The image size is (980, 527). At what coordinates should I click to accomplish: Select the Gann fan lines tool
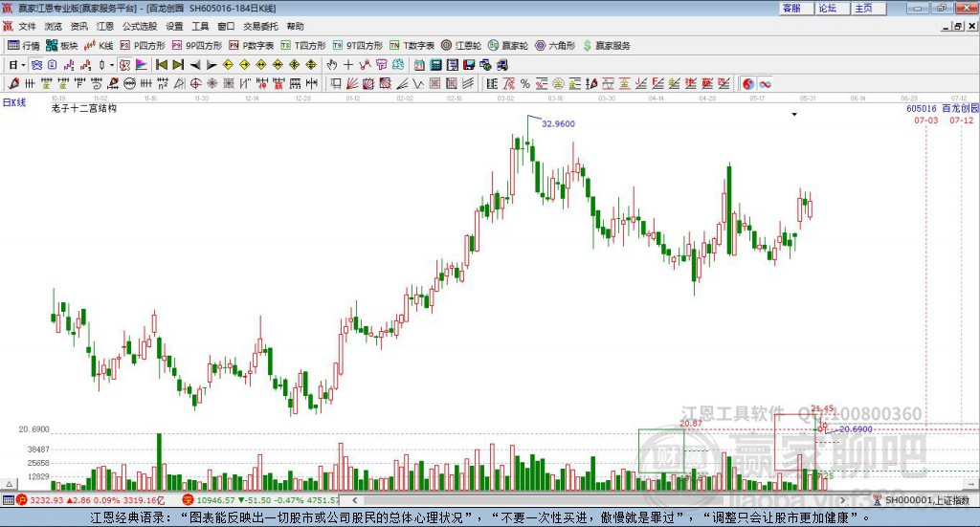click(352, 83)
